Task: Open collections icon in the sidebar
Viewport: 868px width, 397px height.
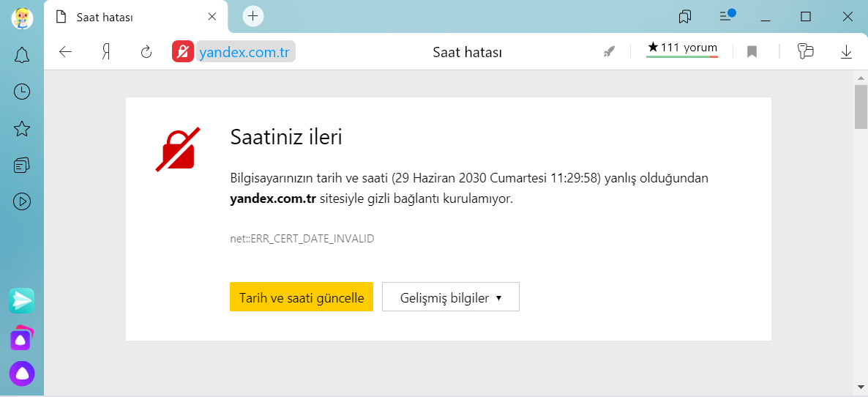Action: point(21,165)
